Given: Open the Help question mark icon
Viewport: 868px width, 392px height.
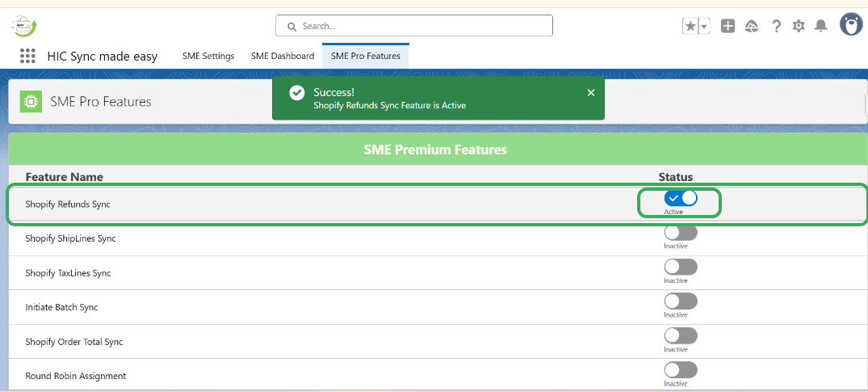Looking at the screenshot, I should click(x=776, y=26).
